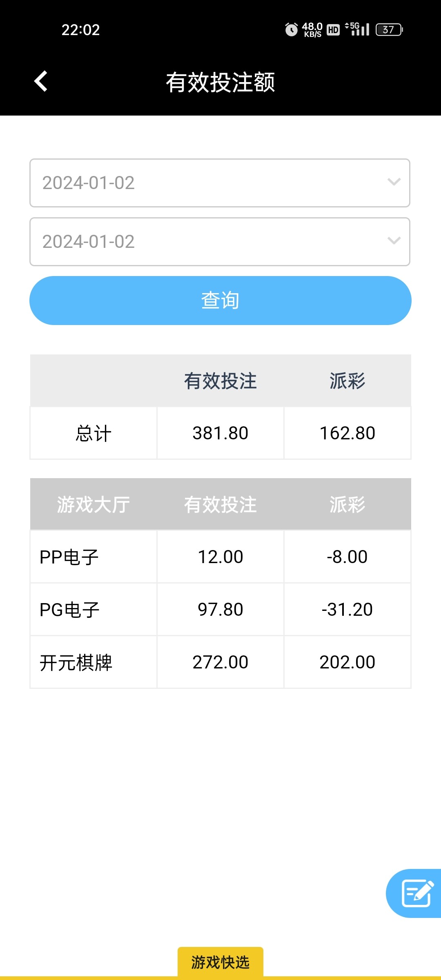This screenshot has height=980, width=441.
Task: Tap the battery indicator icon
Action: pos(389,30)
